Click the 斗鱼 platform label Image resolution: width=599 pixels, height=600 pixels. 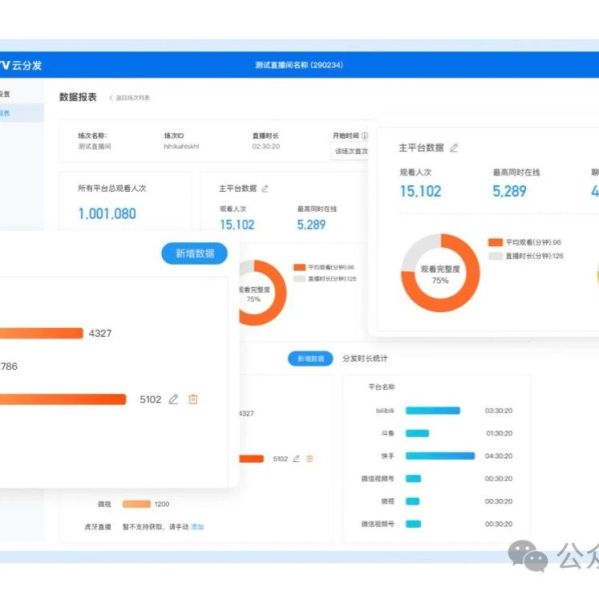(x=388, y=433)
